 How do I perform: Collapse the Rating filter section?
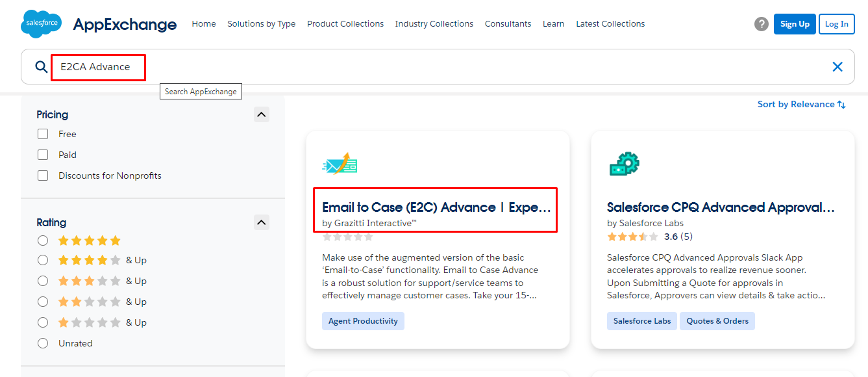pyautogui.click(x=261, y=223)
